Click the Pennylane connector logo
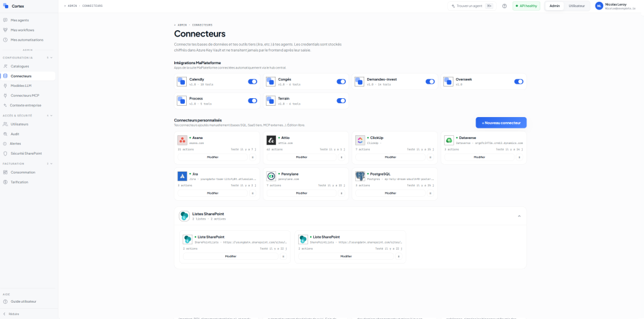 pos(271,176)
